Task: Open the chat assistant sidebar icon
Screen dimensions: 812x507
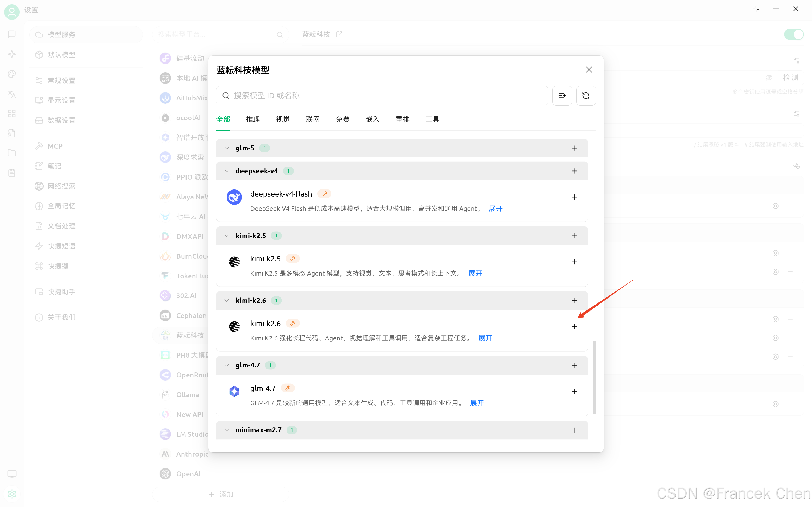Action: [x=12, y=34]
